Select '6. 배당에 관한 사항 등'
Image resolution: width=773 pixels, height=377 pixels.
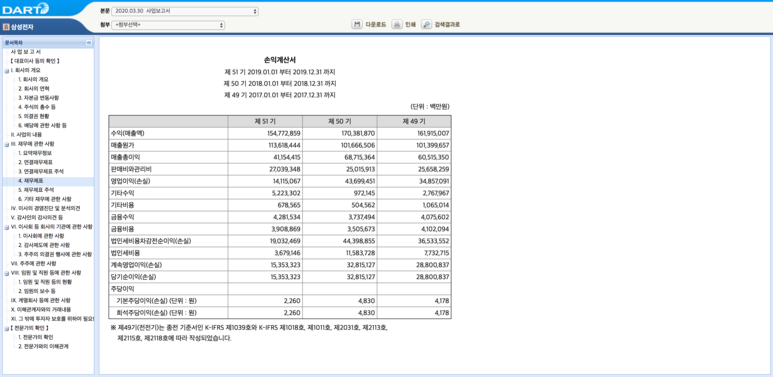click(x=42, y=125)
